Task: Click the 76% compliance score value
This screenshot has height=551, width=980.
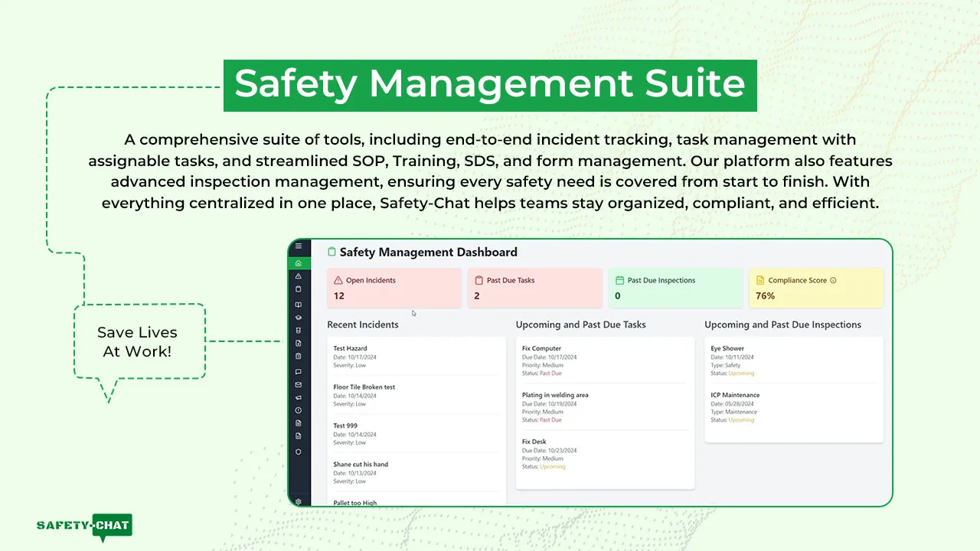Action: click(765, 295)
